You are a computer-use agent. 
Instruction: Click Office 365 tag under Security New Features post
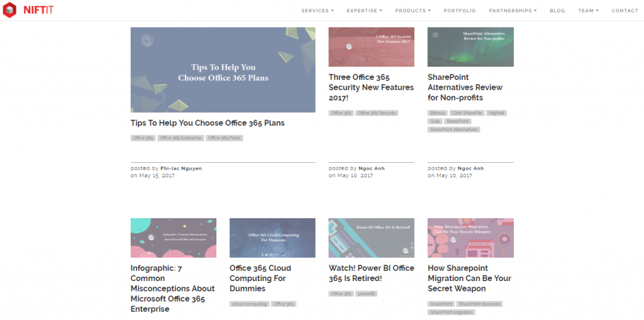[x=341, y=113]
